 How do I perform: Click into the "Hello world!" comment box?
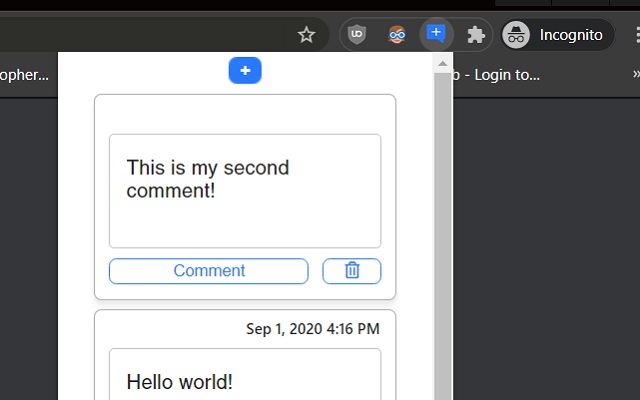tap(245, 374)
